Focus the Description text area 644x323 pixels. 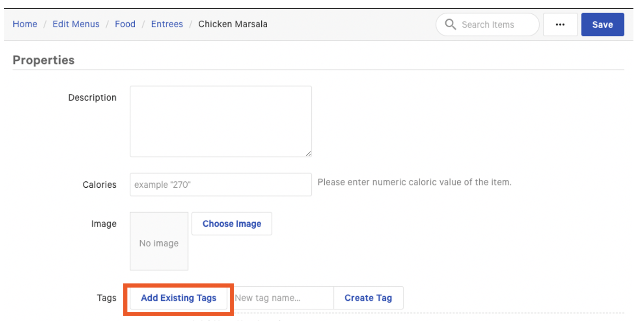(x=220, y=120)
